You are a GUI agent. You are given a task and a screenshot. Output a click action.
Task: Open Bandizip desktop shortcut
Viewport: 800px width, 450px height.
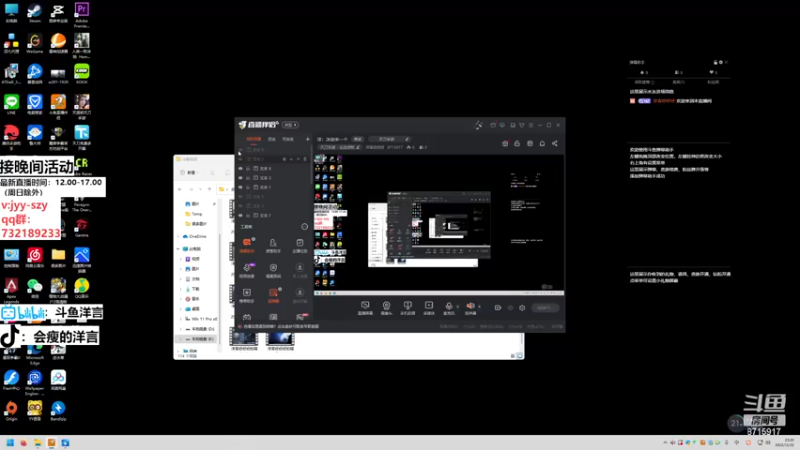pos(58,410)
